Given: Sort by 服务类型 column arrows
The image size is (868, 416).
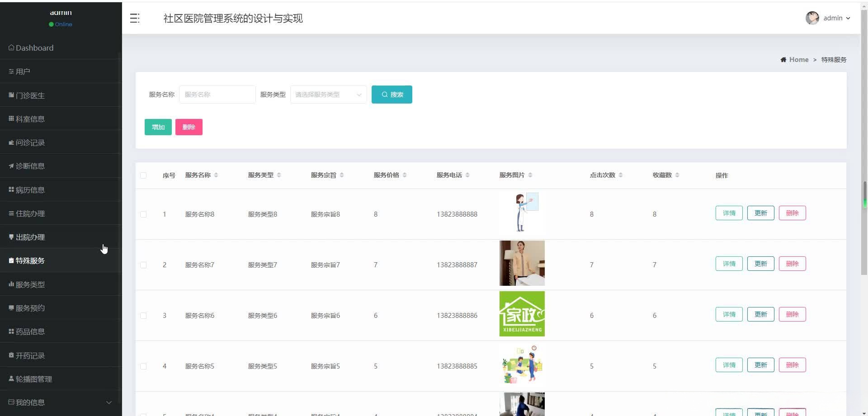Looking at the screenshot, I should click(279, 175).
